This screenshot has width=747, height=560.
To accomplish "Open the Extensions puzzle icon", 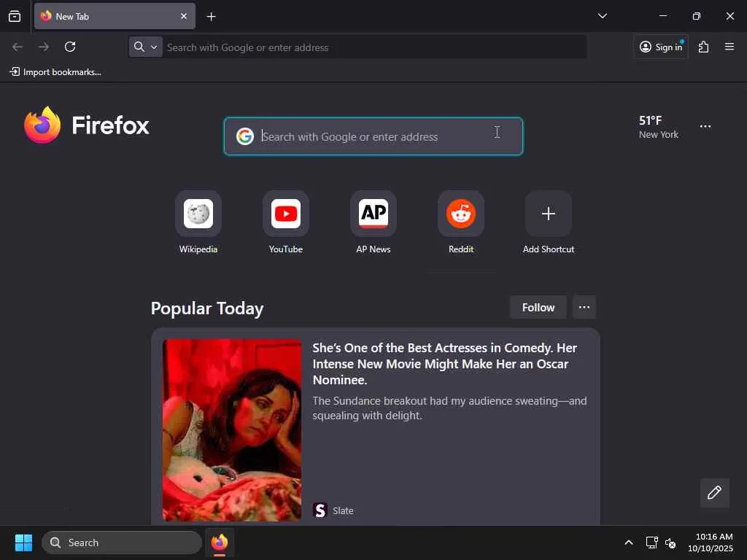I will pos(703,47).
